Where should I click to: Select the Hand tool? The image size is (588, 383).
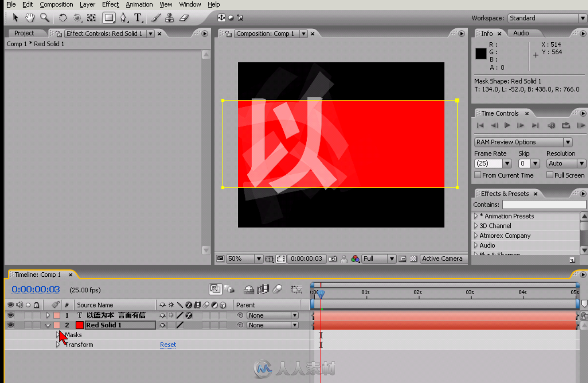30,18
